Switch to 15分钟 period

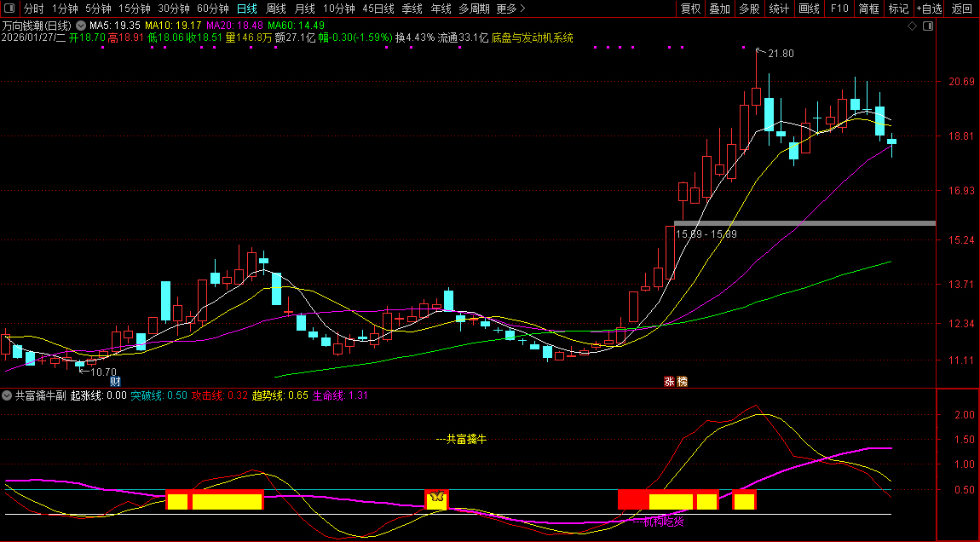click(135, 9)
